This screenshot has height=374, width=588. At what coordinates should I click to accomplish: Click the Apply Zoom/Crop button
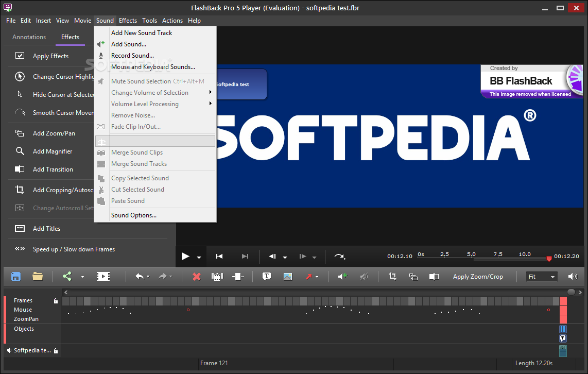pyautogui.click(x=478, y=277)
